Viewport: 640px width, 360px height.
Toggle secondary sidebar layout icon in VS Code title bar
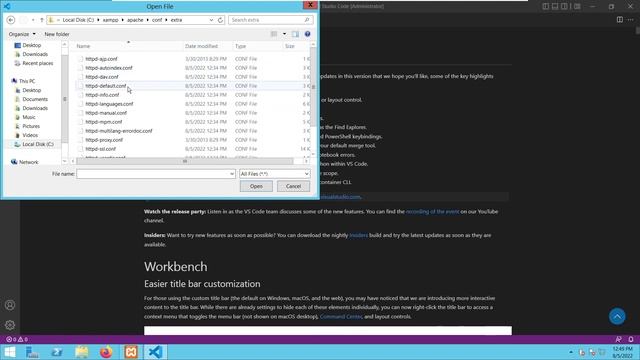564,6
